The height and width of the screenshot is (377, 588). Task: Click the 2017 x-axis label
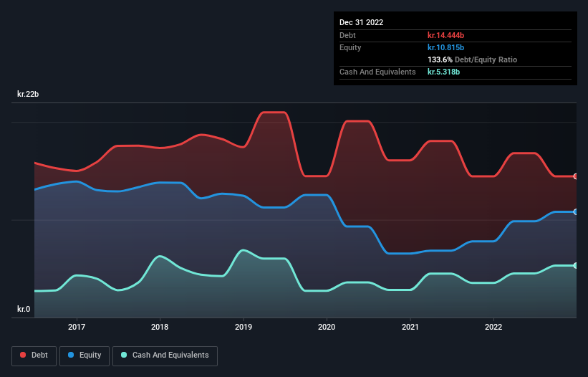point(77,327)
